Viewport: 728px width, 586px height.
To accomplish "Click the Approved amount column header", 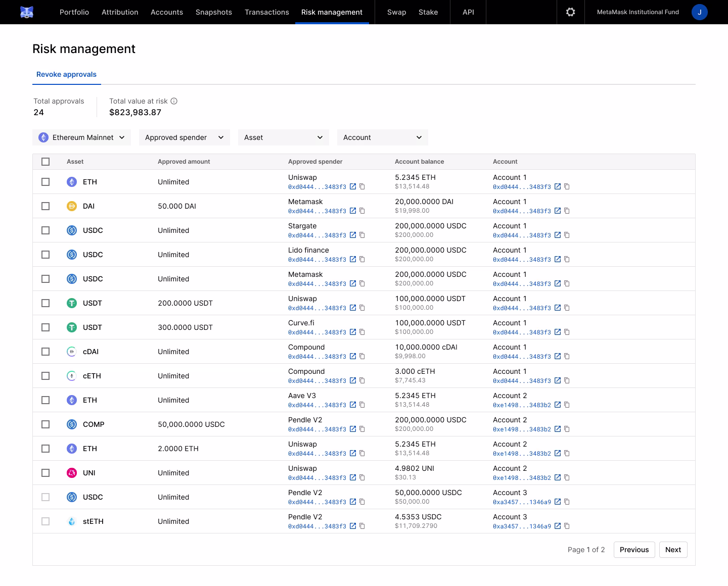I will coord(184,162).
